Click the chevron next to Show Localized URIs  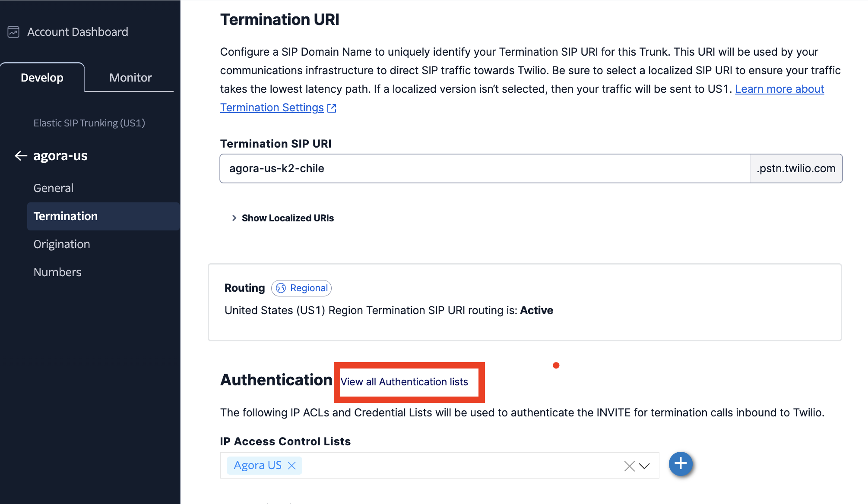(234, 218)
